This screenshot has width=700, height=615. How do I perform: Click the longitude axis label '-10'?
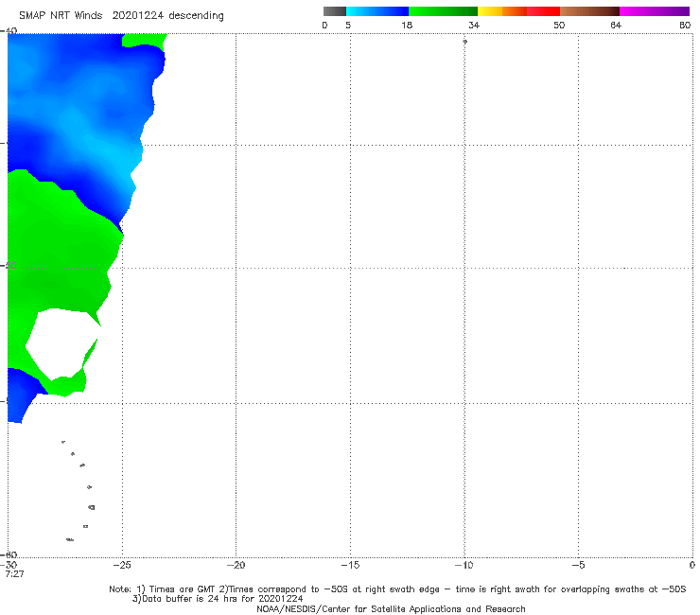click(x=464, y=565)
